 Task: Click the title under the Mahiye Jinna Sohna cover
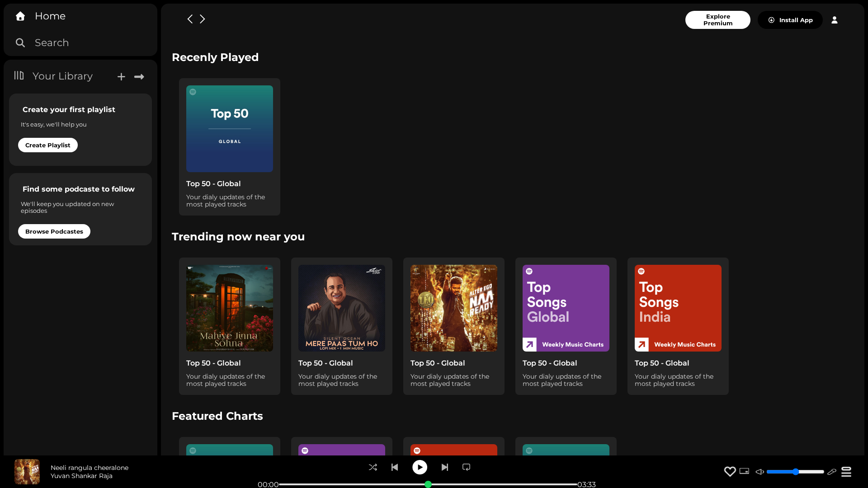[x=213, y=363]
